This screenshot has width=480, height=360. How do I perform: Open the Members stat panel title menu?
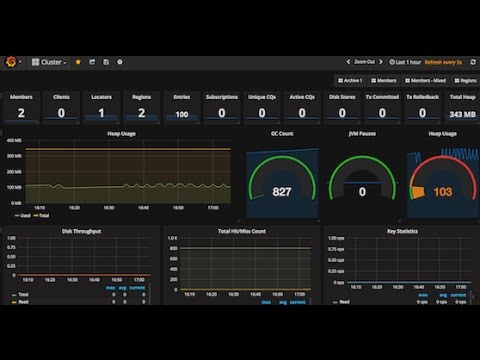point(21,97)
